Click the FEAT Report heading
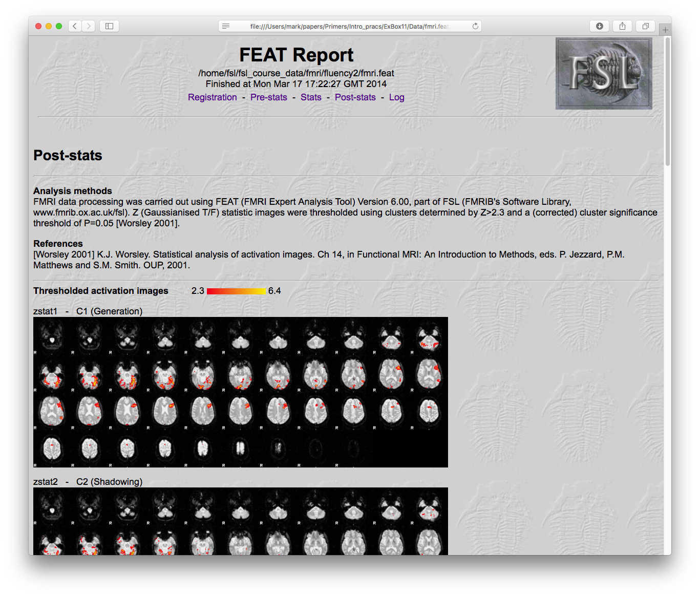 tap(296, 55)
